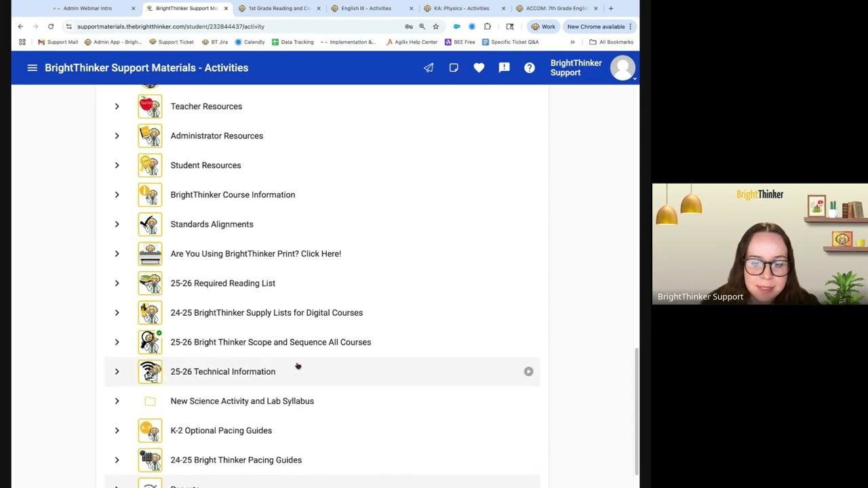Expand 25-26 Technical Information

click(x=117, y=371)
